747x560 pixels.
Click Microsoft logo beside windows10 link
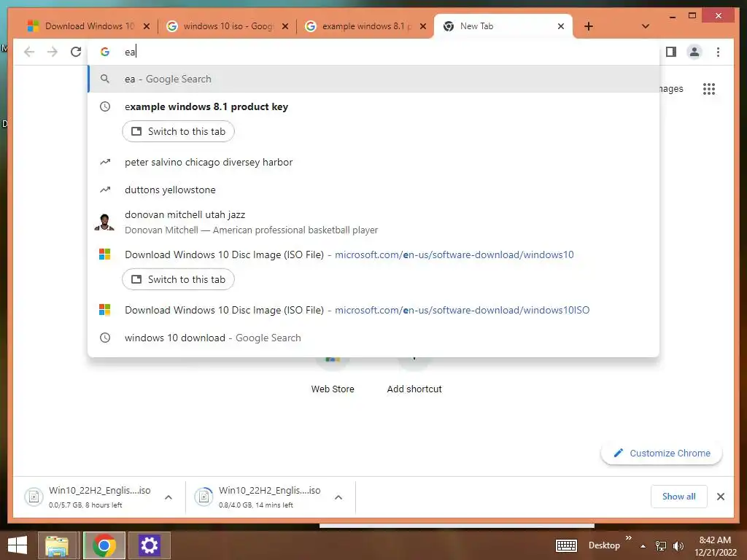105,254
